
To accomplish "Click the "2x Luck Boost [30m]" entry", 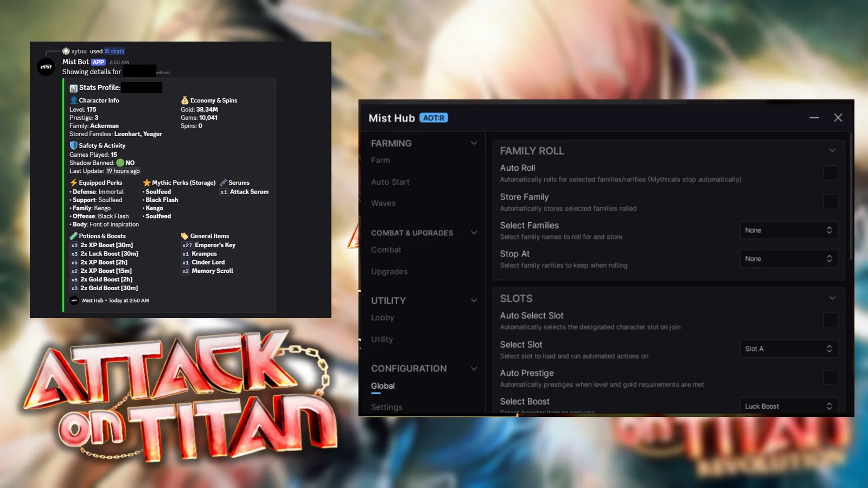I will click(x=109, y=254).
